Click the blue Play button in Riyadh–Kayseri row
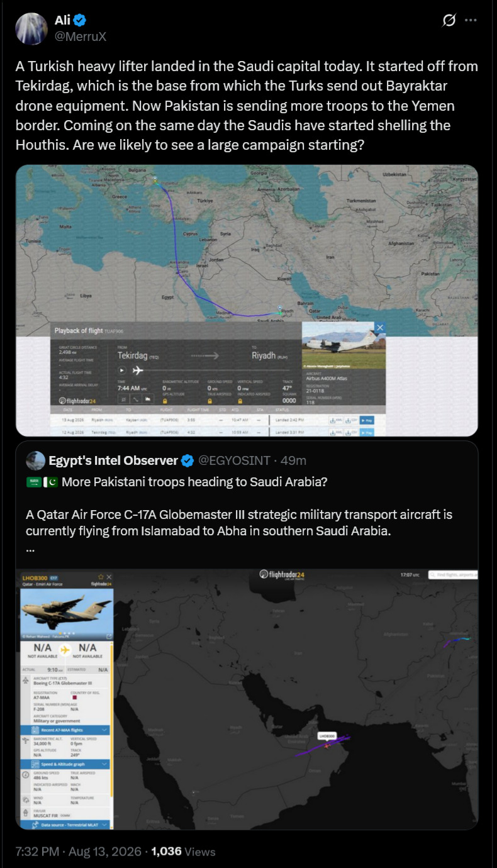Viewport: 497px width, 868px height. pyautogui.click(x=367, y=420)
